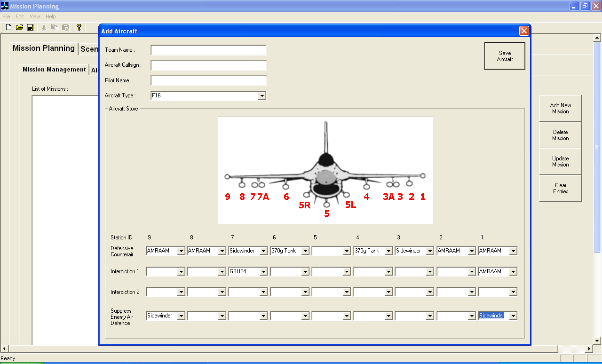602x364 pixels.
Task: Close the Add Aircraft dialog
Action: [x=524, y=31]
